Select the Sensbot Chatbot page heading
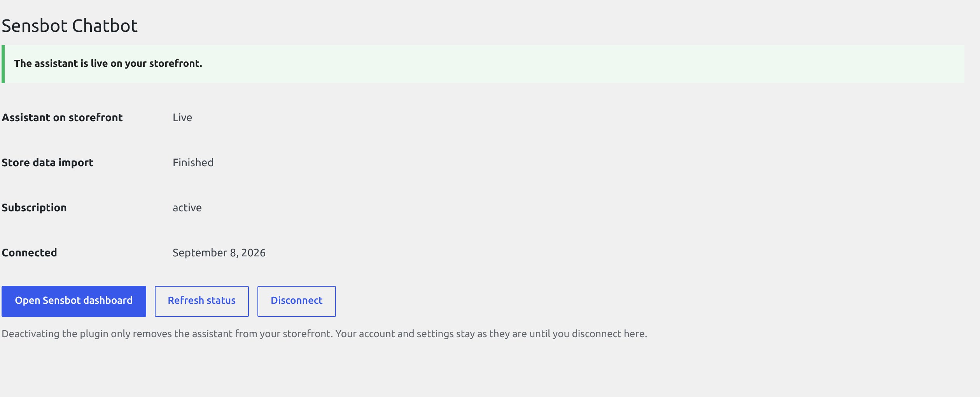Screen dimensions: 980x397 [70, 26]
